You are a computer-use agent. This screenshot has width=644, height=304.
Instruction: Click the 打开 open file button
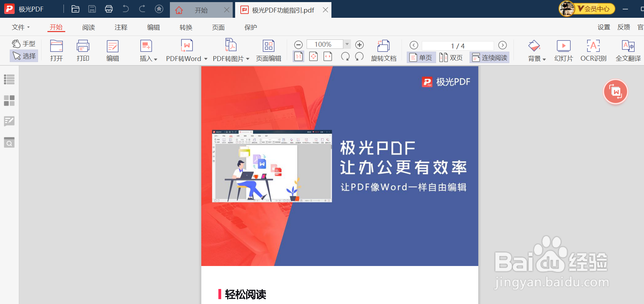57,51
